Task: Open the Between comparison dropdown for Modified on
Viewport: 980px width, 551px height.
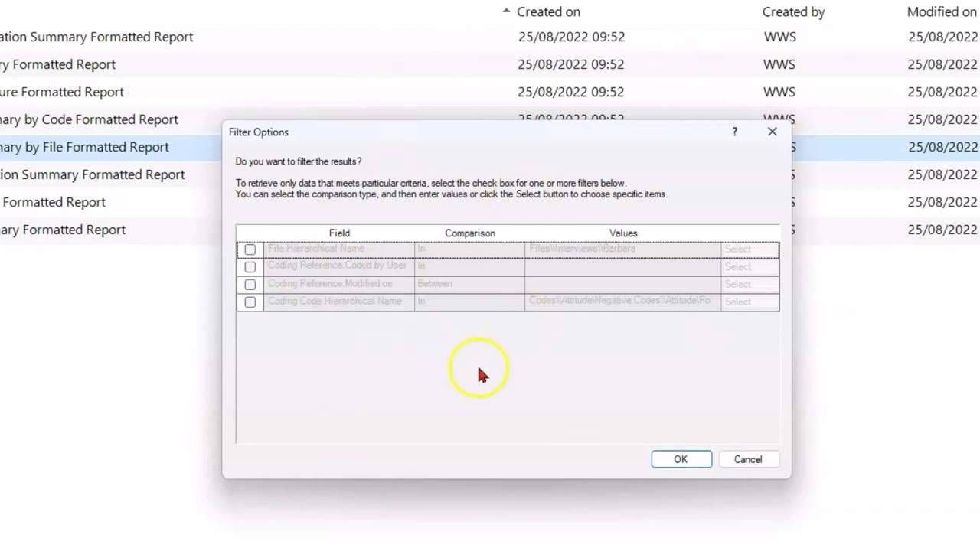Action: pos(469,285)
